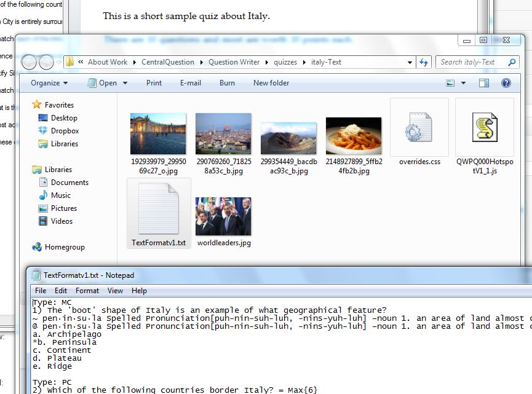
Task: Expand the Open button dropdown arrow
Action: click(x=125, y=83)
